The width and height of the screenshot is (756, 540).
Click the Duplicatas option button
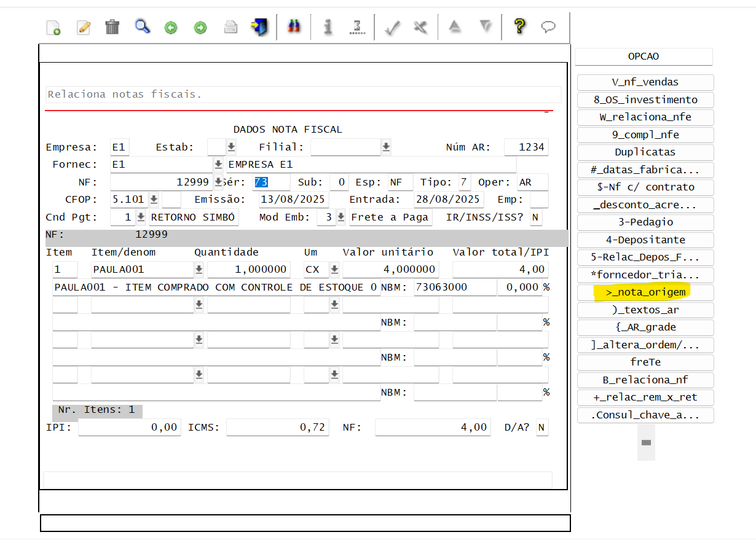tap(645, 152)
